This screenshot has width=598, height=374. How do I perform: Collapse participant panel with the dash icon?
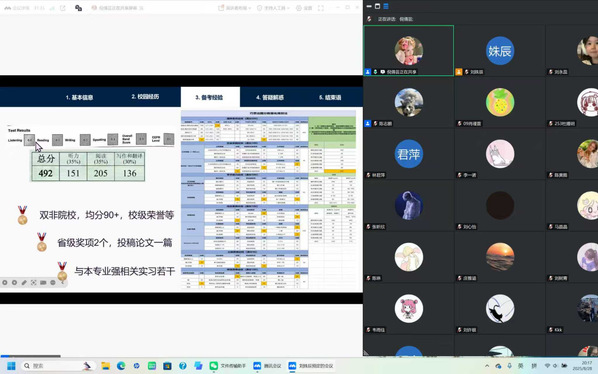coord(369,6)
